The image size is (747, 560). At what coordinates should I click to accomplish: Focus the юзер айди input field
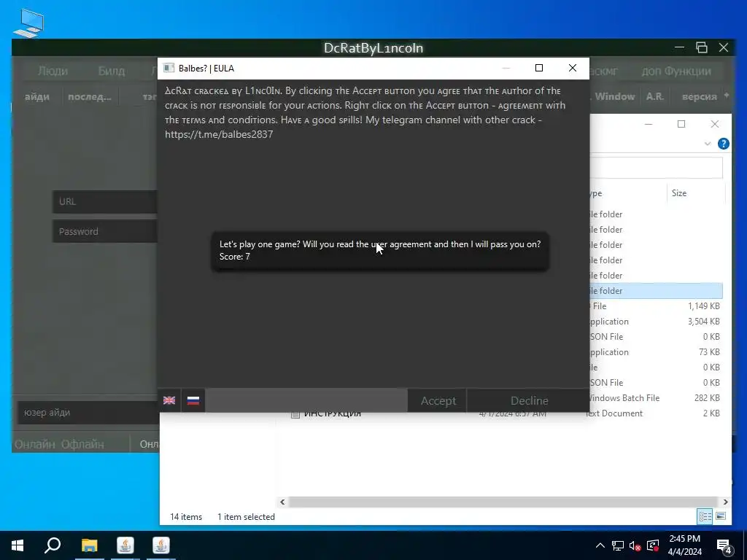(88, 413)
